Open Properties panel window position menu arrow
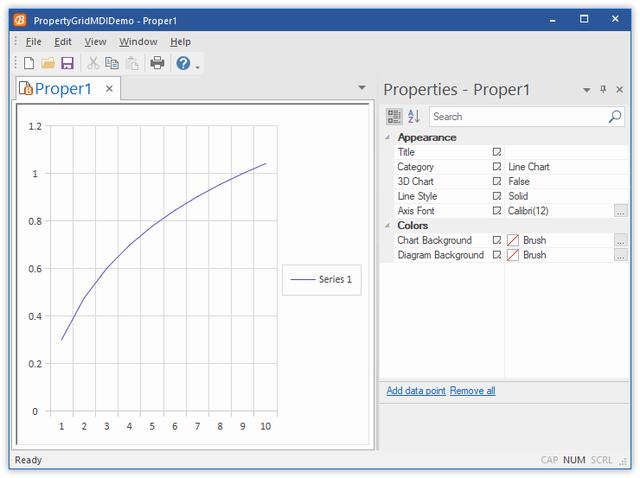The width and height of the screenshot is (640, 478). coord(587,90)
